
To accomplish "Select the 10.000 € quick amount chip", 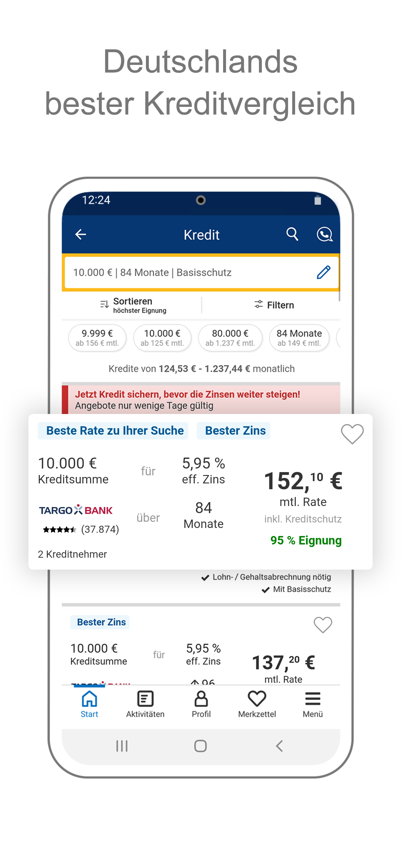I will click(x=162, y=338).
